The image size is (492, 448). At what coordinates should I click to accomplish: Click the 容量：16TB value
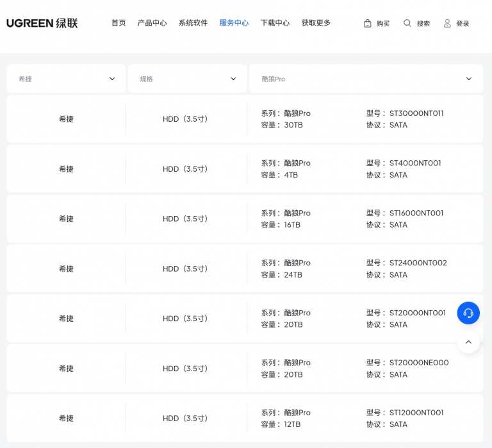coord(281,225)
